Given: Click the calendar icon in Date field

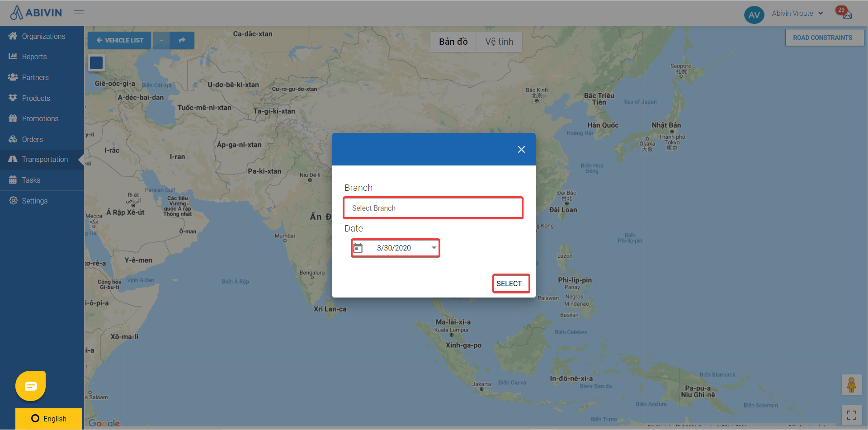Looking at the screenshot, I should pos(358,248).
